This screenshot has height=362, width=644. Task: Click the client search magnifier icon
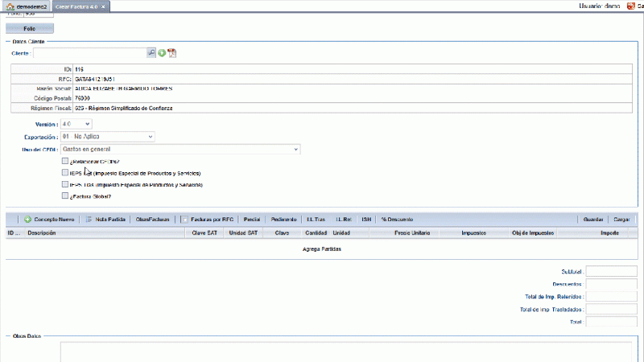pos(151,53)
